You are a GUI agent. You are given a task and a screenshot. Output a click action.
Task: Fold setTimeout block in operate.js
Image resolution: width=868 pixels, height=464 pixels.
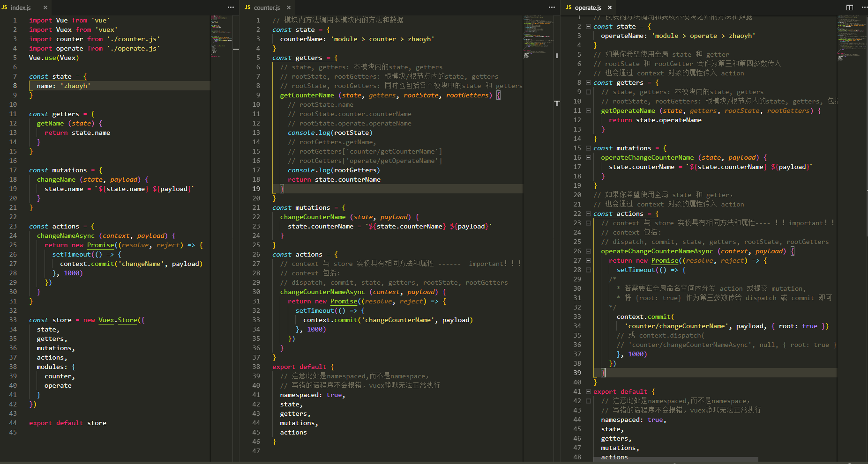tap(588, 270)
